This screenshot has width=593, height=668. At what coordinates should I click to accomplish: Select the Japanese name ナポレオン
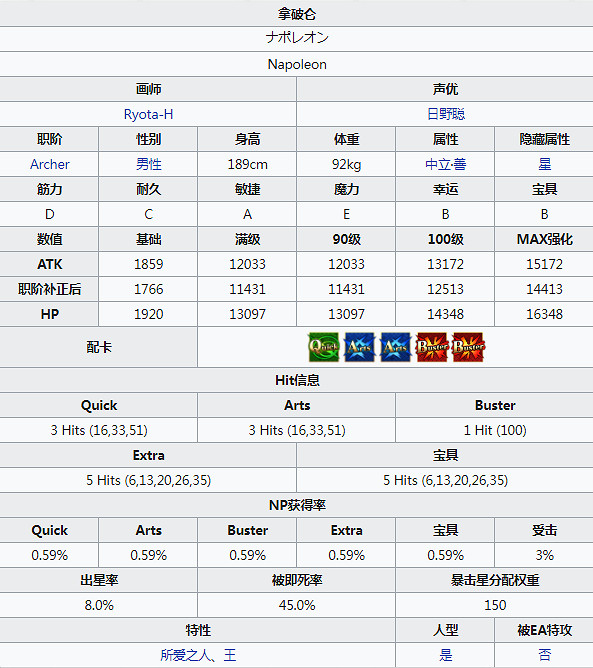297,38
